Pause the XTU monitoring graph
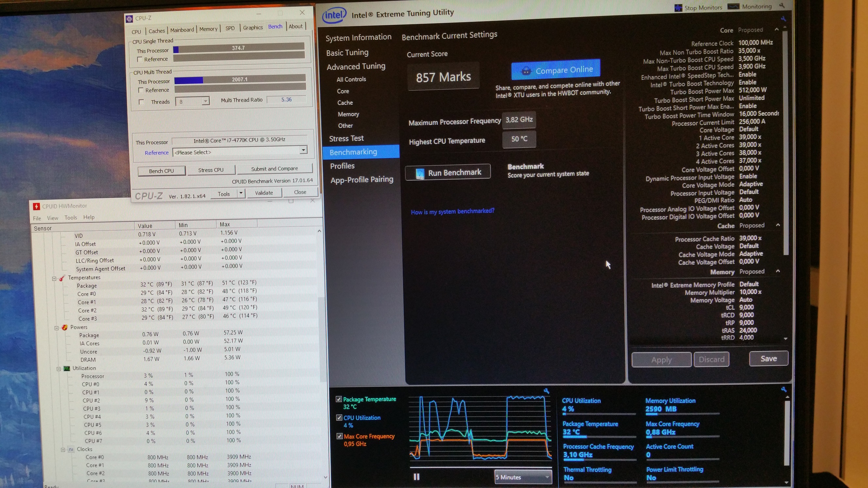Viewport: 868px width, 488px height. click(x=416, y=477)
